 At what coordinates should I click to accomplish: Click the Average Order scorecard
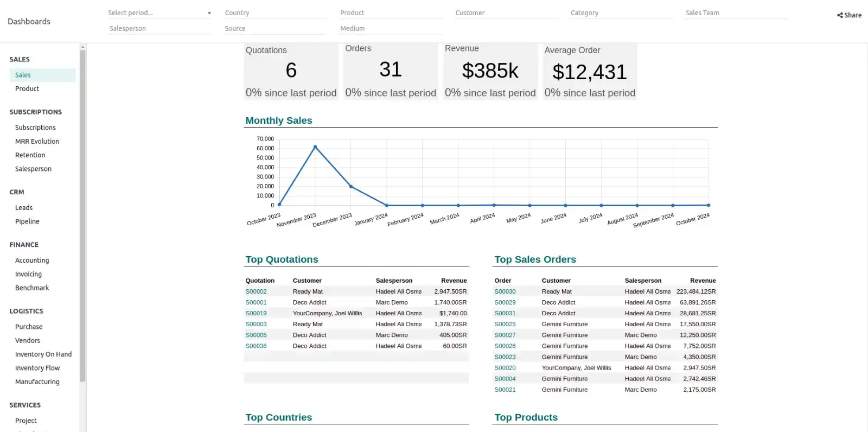point(590,72)
